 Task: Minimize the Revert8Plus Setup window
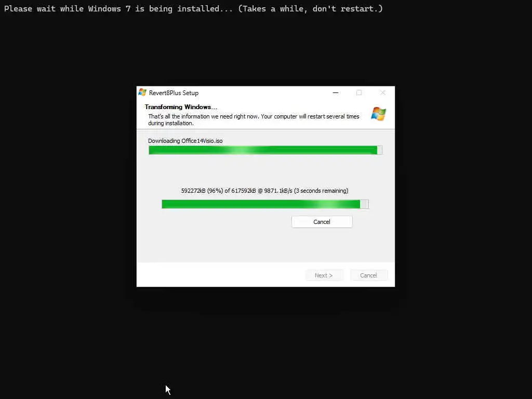(x=336, y=92)
